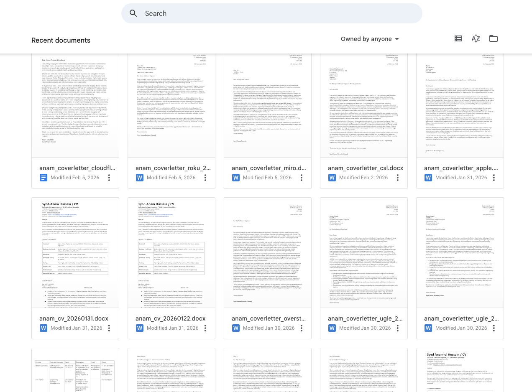
Task: Click the Word icon on anam_coverletter_roku file
Action: [139, 178]
